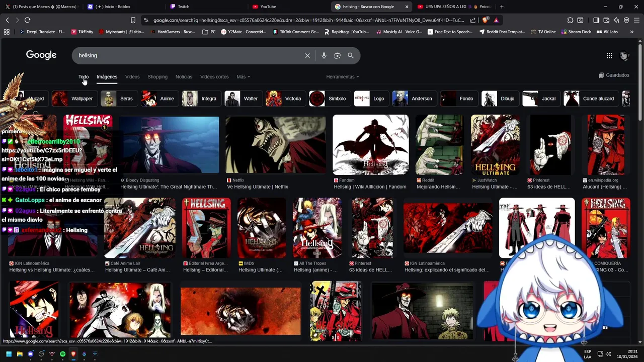The height and width of the screenshot is (362, 644).
Task: Filter images by Anderson chip
Action: click(414, 99)
